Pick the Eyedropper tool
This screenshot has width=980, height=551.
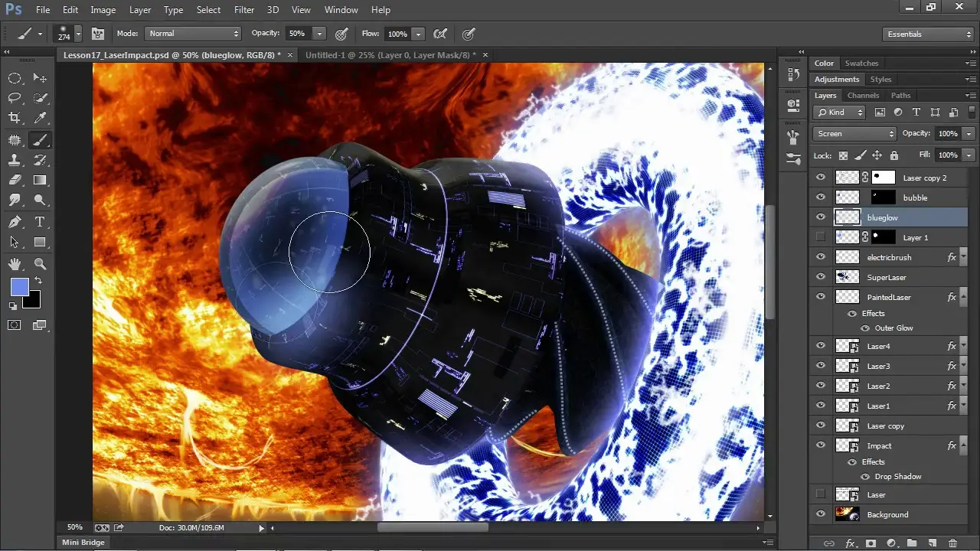41,118
